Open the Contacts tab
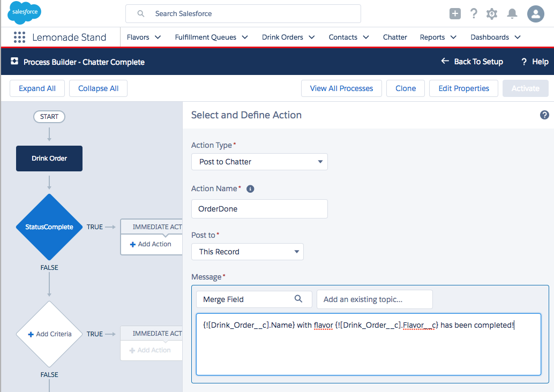Image resolution: width=554 pixels, height=392 pixels. (343, 37)
